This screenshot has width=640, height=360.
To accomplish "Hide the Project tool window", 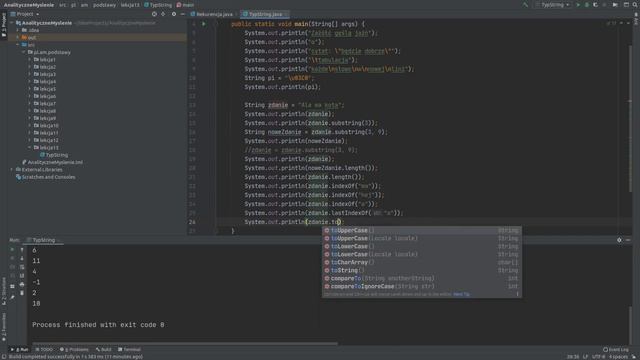I will (x=182, y=14).
